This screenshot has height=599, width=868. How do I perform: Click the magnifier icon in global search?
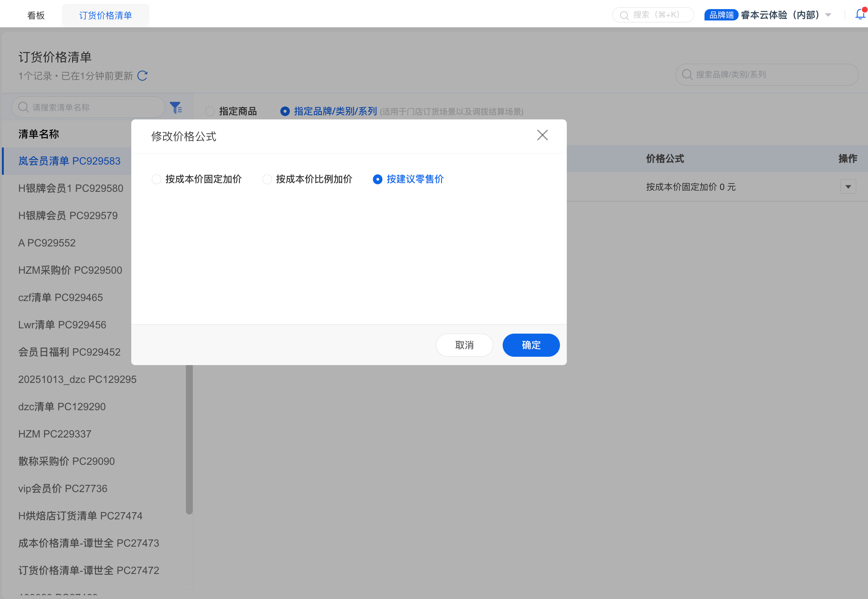coord(624,15)
